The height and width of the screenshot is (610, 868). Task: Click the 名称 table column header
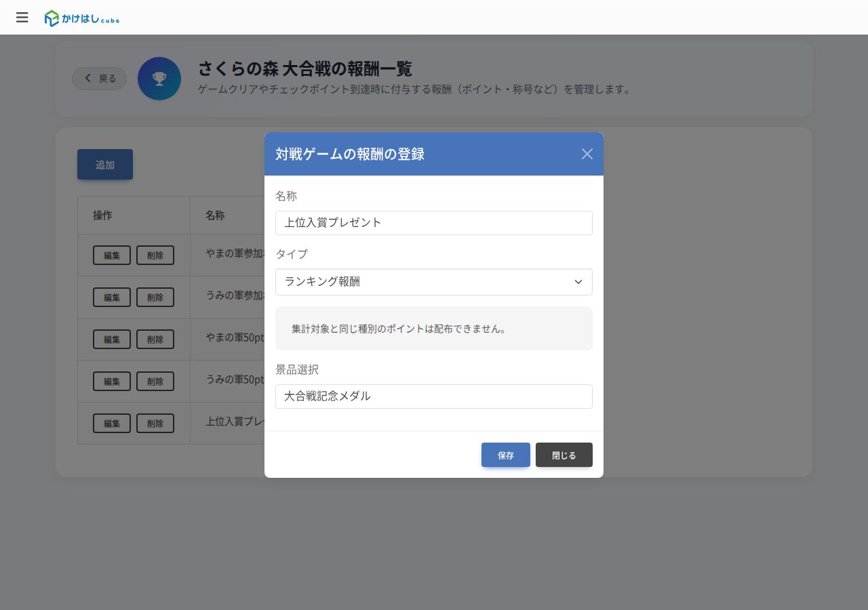(215, 216)
